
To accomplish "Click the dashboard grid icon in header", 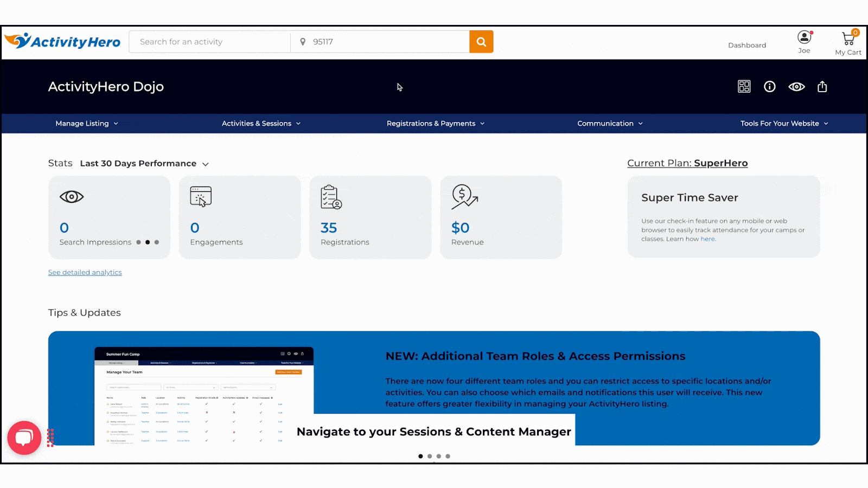I will pos(744,87).
